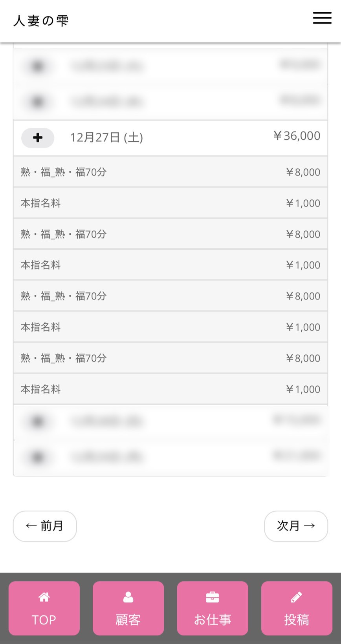Open the お仕事 tab label
Image resolution: width=341 pixels, height=644 pixels.
pyautogui.click(x=213, y=620)
